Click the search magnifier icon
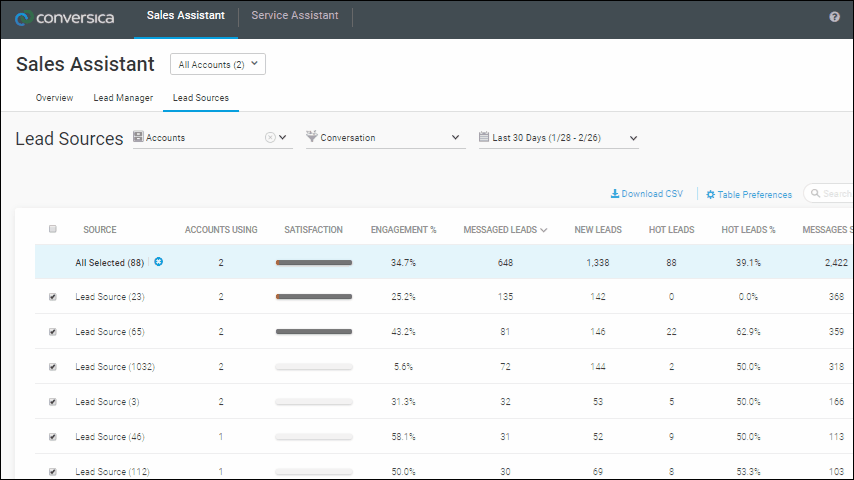This screenshot has width=854, height=480. [815, 193]
